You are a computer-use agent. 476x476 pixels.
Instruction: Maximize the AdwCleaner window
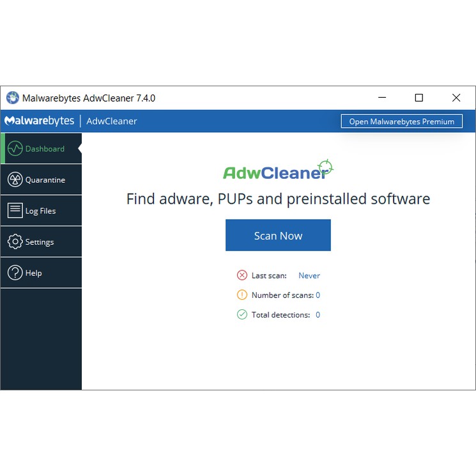(x=419, y=98)
